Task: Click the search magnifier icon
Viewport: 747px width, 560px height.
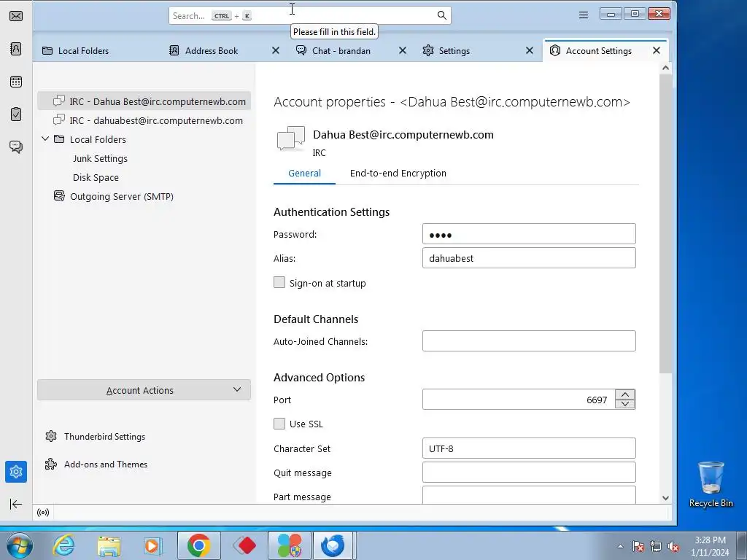Action: pos(441,16)
